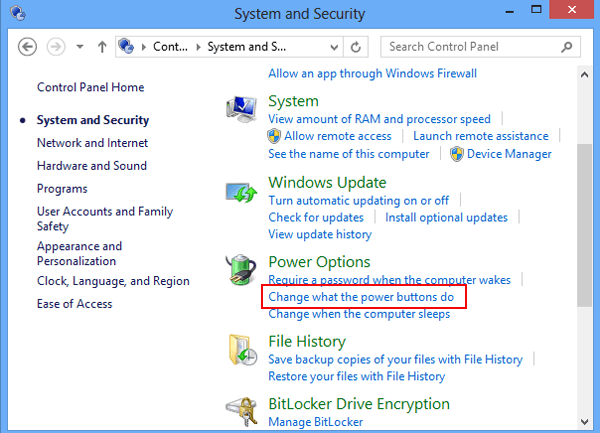Viewport: 600px width, 433px height.
Task: Click the Power Options battery icon
Action: pyautogui.click(x=241, y=270)
